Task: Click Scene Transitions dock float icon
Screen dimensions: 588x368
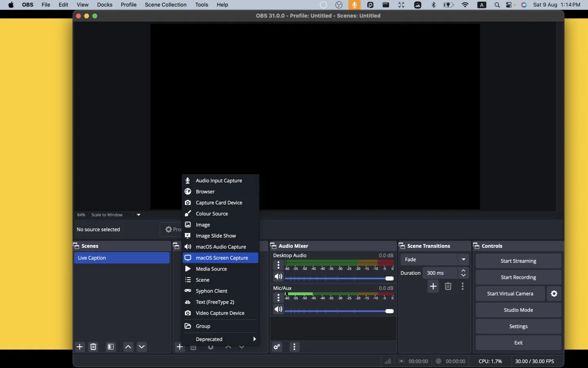Action: [x=402, y=246]
